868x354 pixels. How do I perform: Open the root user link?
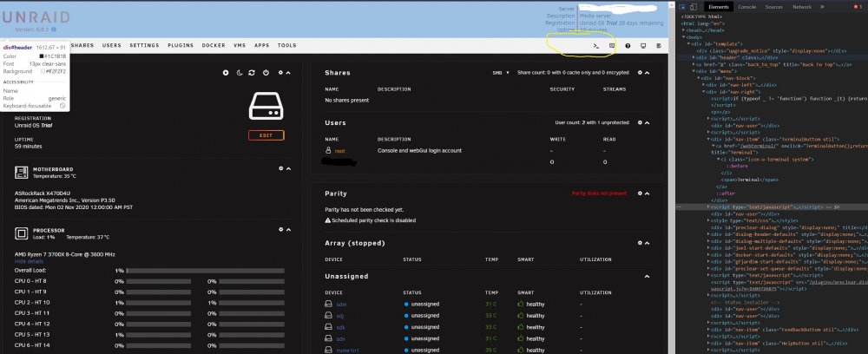tap(340, 150)
